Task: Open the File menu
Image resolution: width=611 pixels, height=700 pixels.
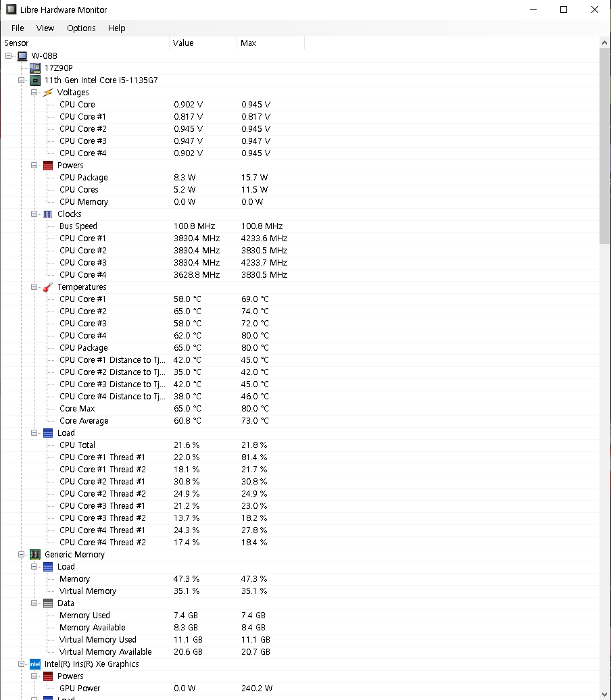Action: point(18,28)
